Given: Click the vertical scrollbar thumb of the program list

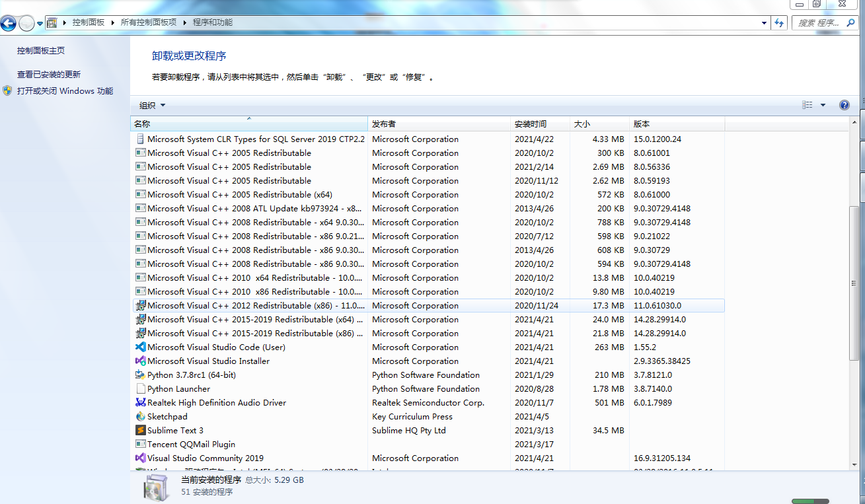Looking at the screenshot, I should (854, 283).
